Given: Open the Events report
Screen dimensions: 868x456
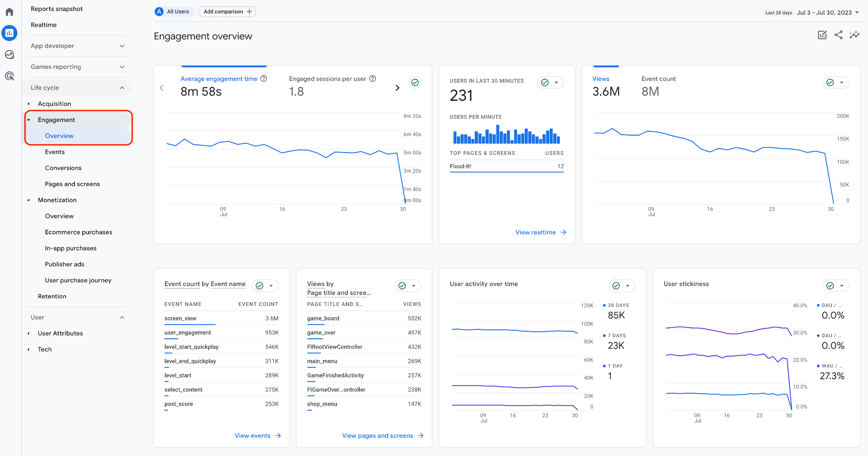Looking at the screenshot, I should click(55, 152).
